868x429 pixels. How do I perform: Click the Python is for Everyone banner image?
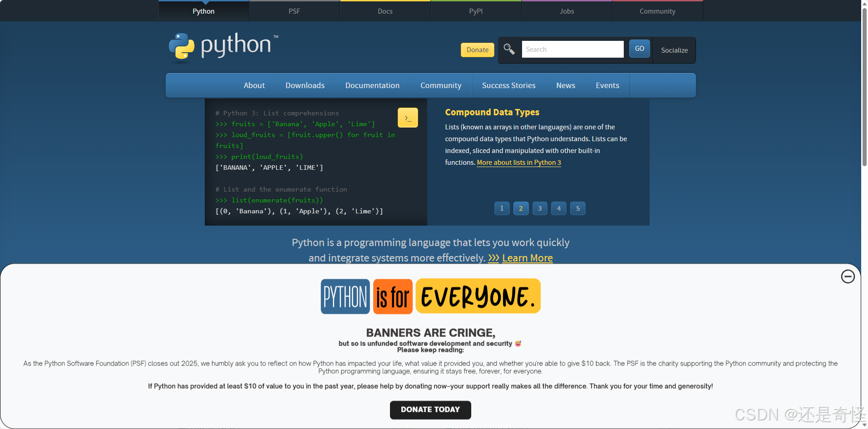pyautogui.click(x=430, y=296)
